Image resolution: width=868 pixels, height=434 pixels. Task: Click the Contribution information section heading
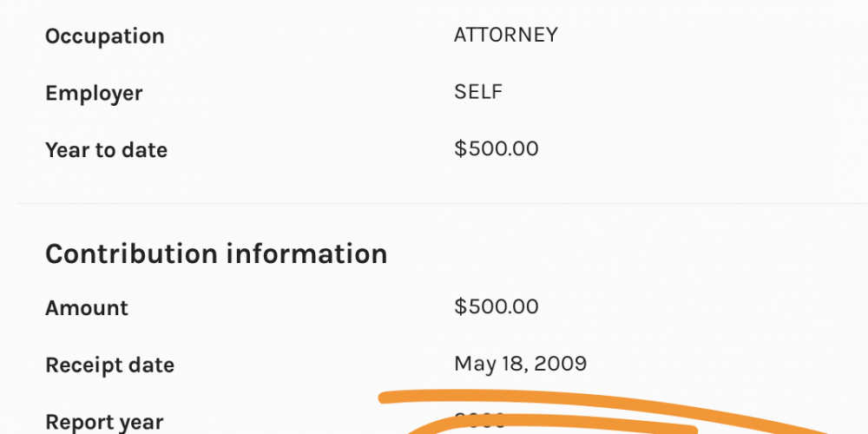216,254
